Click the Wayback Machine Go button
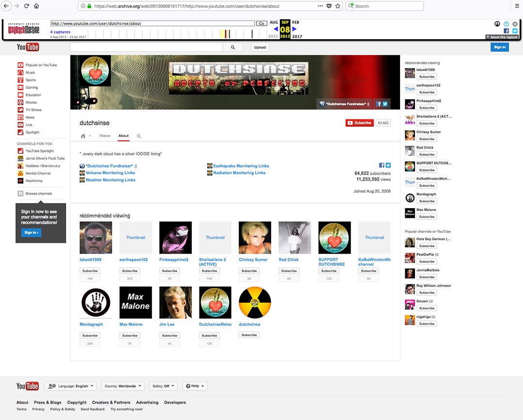Screen dimensions: 523x420 [262, 23]
